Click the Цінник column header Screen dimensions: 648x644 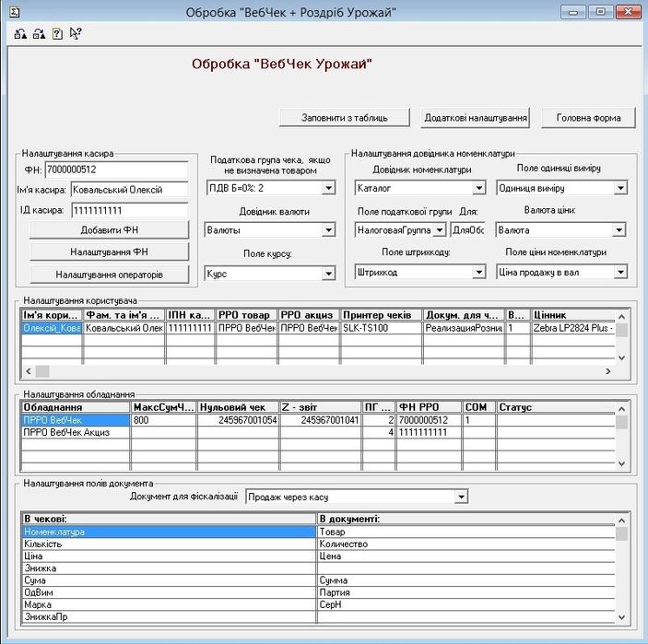[x=573, y=315]
